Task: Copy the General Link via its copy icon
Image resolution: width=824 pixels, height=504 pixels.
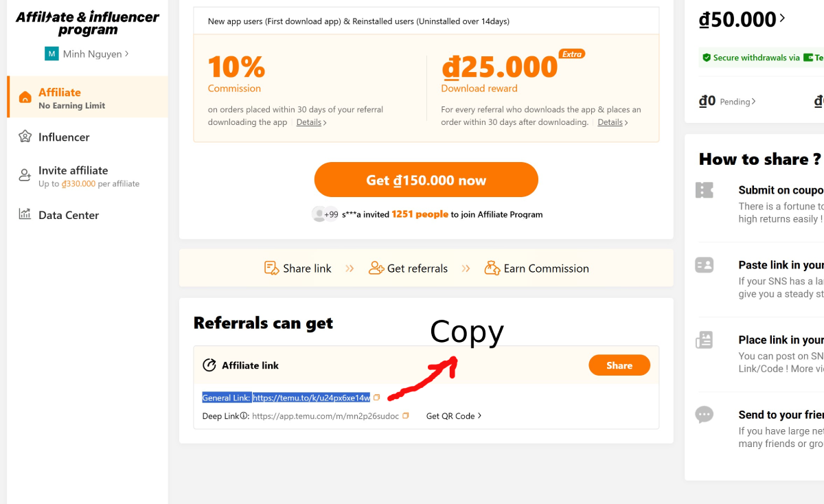Action: coord(376,397)
